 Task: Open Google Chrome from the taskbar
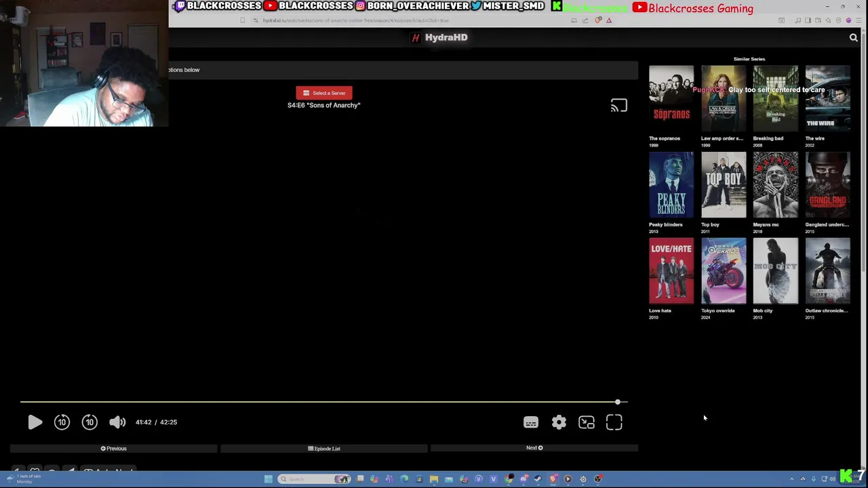click(x=509, y=479)
